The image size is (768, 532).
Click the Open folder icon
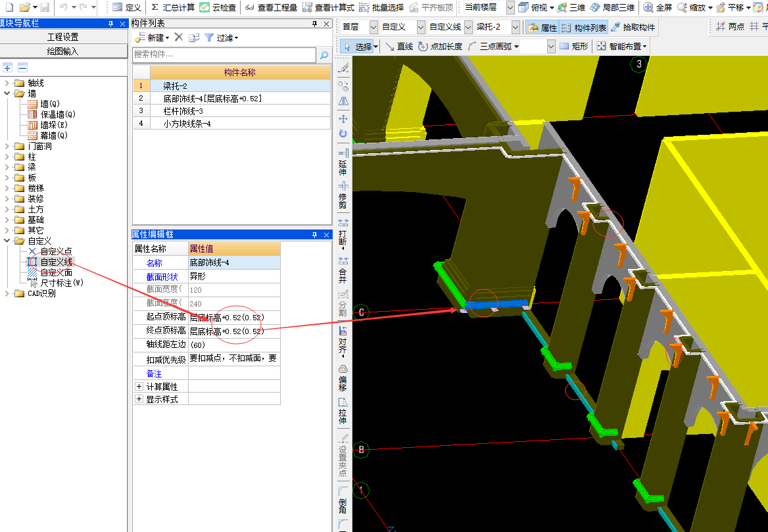pyautogui.click(x=24, y=7)
